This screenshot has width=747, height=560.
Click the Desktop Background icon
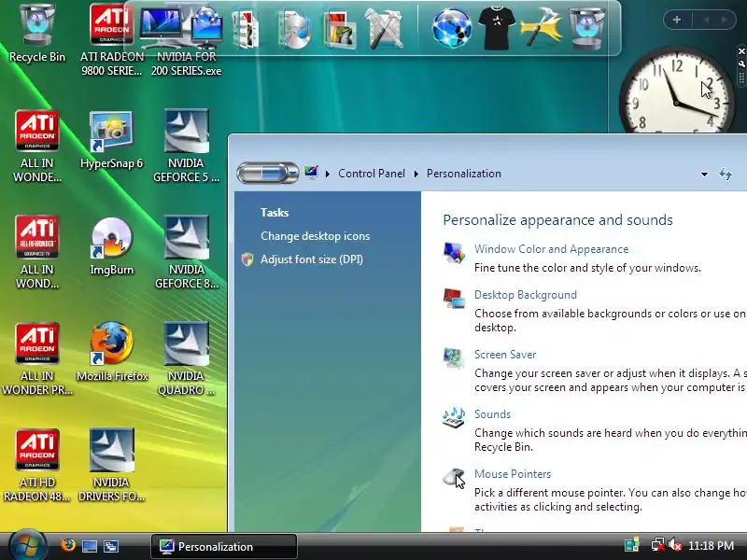click(x=454, y=298)
